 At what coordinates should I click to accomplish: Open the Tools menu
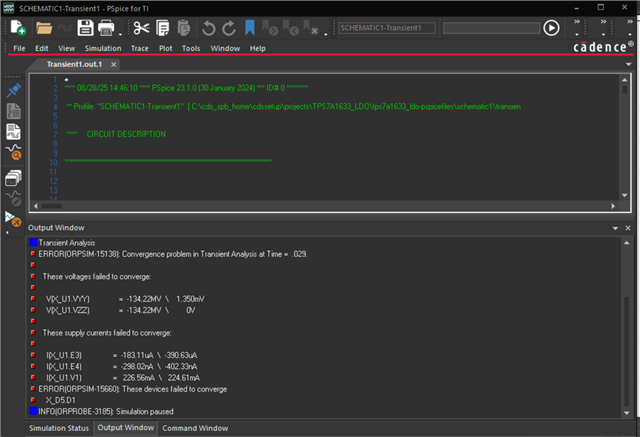click(x=191, y=48)
